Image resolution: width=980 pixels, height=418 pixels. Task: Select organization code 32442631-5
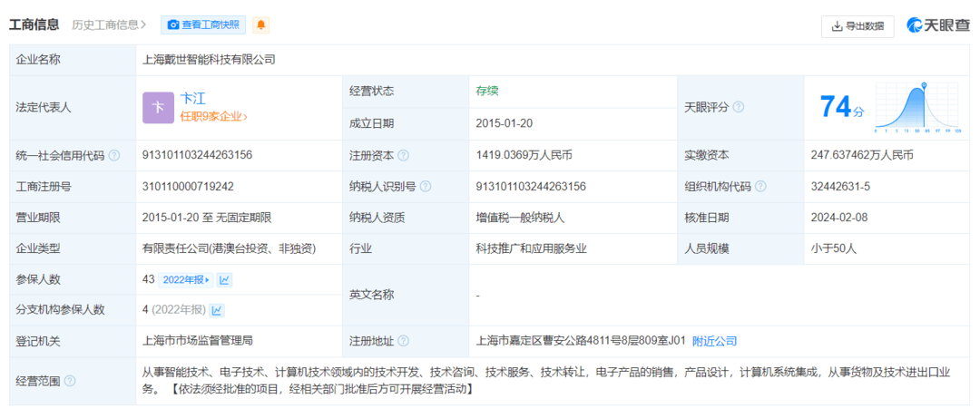[x=840, y=186]
